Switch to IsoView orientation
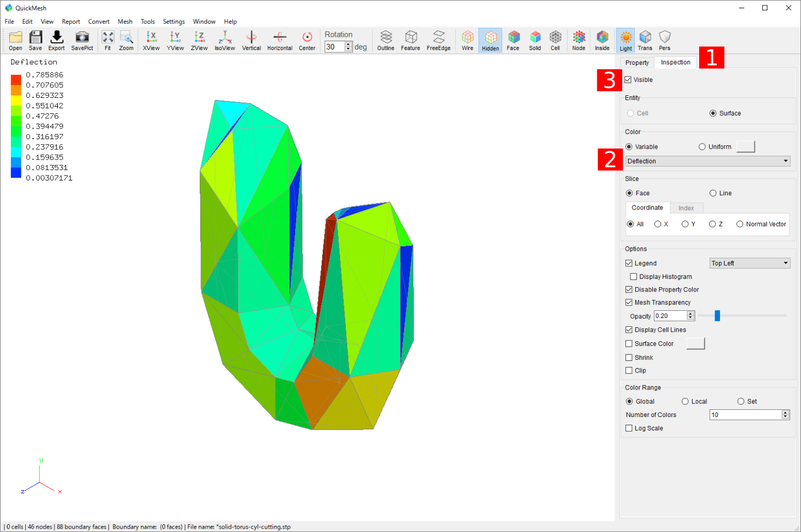Image resolution: width=801 pixels, height=532 pixels. [x=225, y=41]
